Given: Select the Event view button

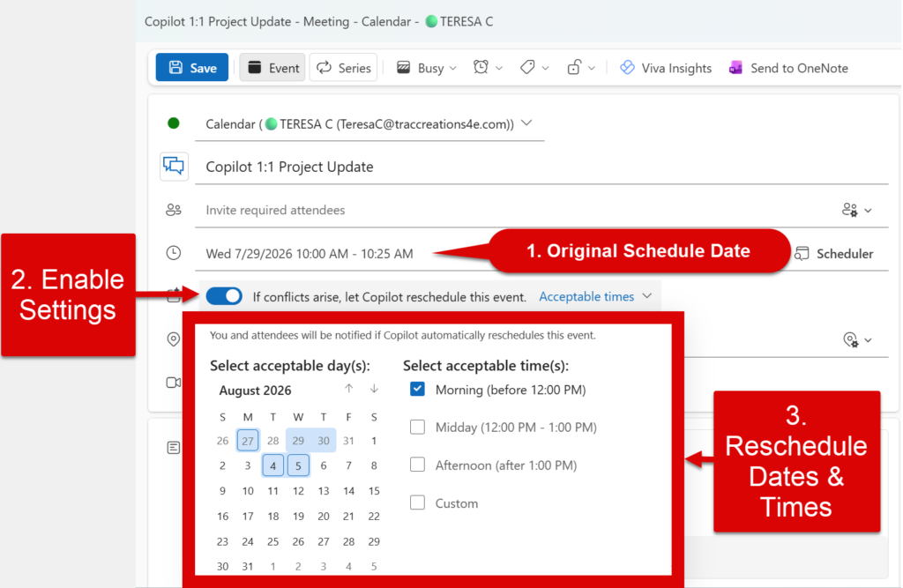Looking at the screenshot, I should click(272, 67).
